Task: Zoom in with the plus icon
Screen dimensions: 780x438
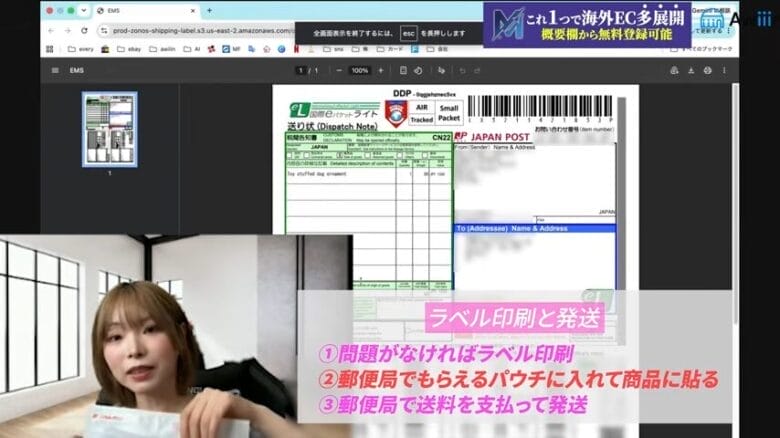Action: coord(381,71)
